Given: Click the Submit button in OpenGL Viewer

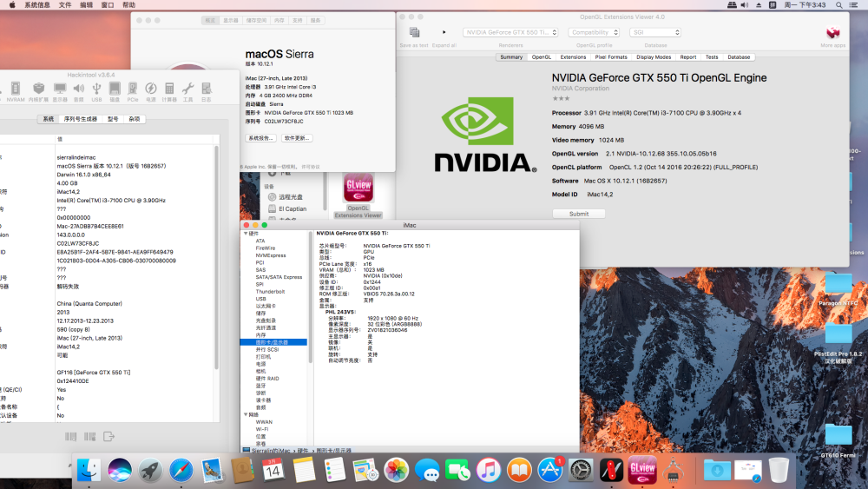Looking at the screenshot, I should click(x=578, y=214).
